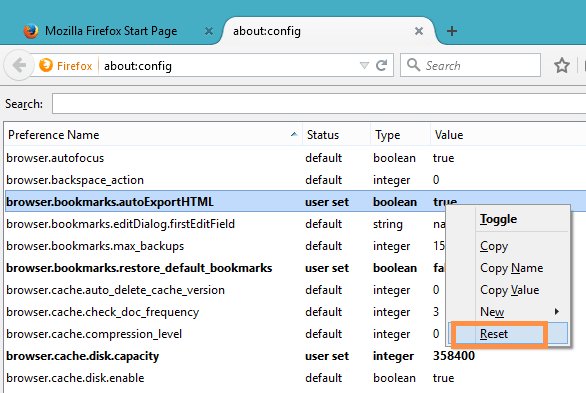Viewport: 586px width, 393px height.
Task: Select browser.cache.auto_delete_cache_version preference
Action: pos(115,290)
